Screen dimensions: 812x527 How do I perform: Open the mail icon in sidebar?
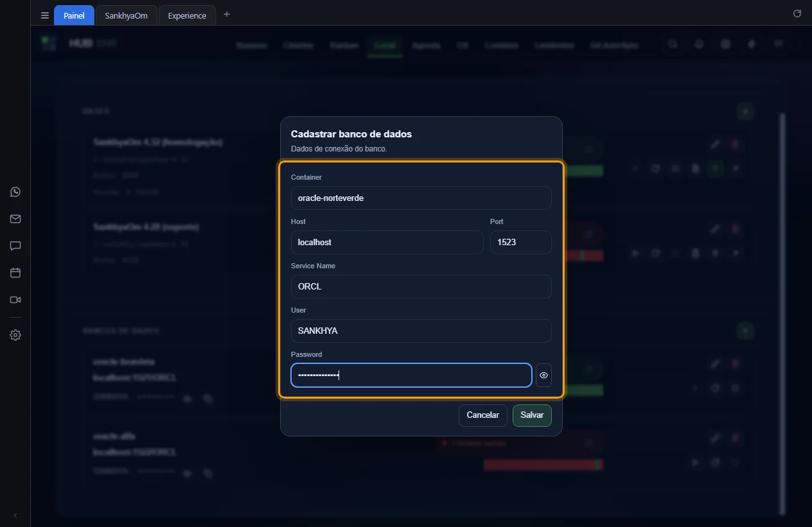tap(15, 219)
